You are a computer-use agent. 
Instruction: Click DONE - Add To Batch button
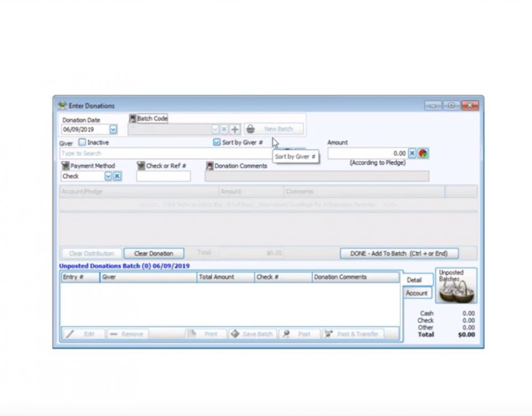[399, 253]
